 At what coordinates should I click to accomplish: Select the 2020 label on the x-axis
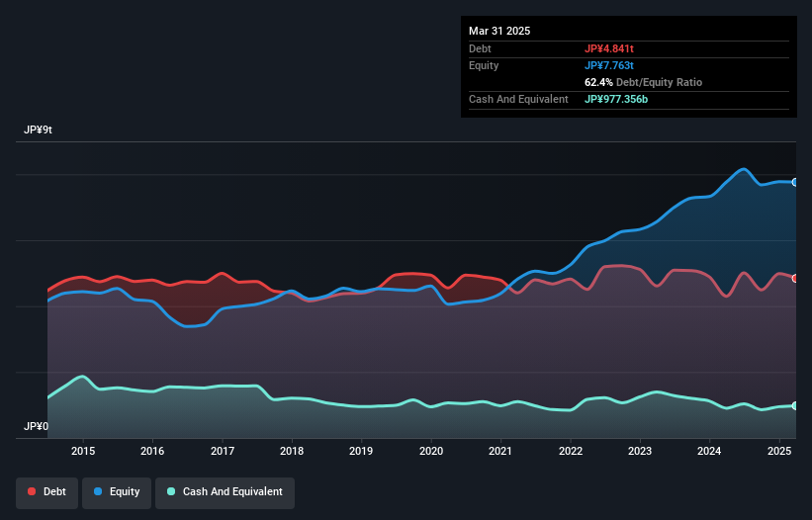point(431,451)
